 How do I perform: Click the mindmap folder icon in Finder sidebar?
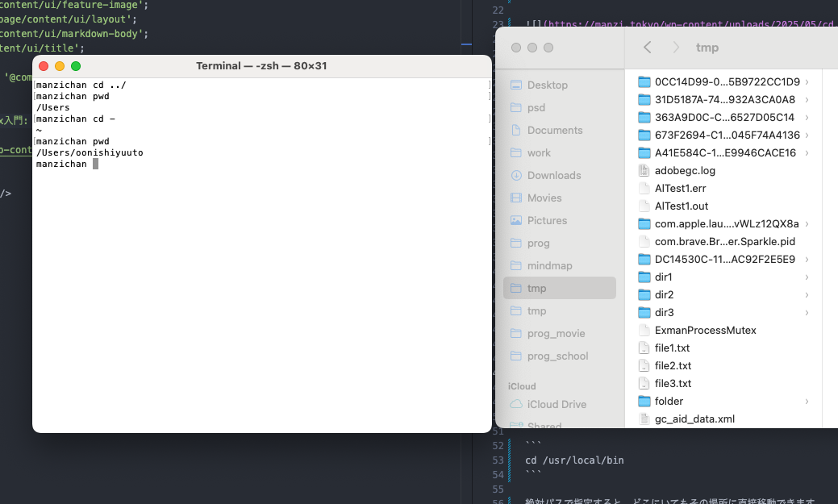(x=515, y=265)
